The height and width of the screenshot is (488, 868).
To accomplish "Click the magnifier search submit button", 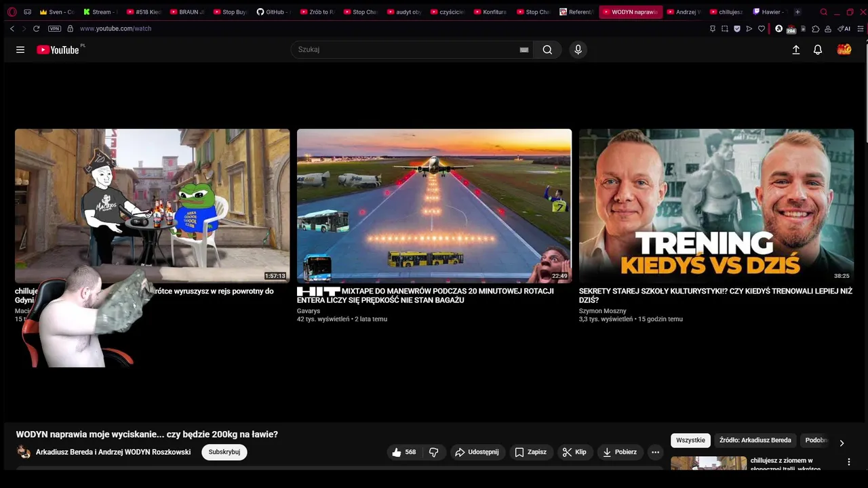I will click(547, 49).
